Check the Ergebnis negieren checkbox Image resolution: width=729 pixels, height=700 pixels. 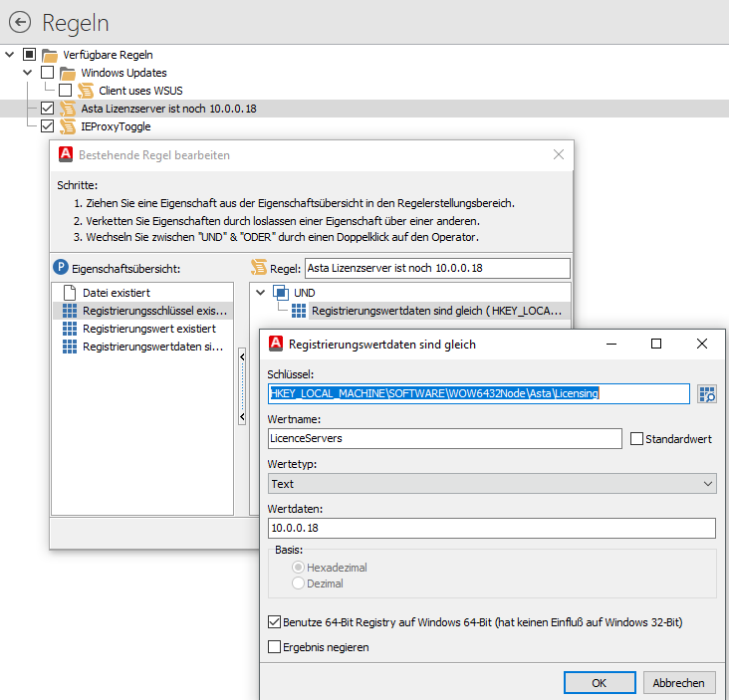(275, 647)
